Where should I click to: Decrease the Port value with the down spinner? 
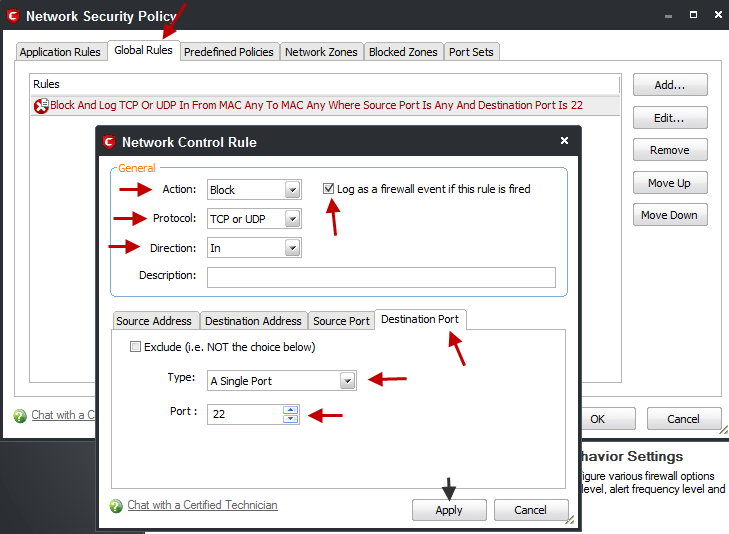[x=291, y=419]
